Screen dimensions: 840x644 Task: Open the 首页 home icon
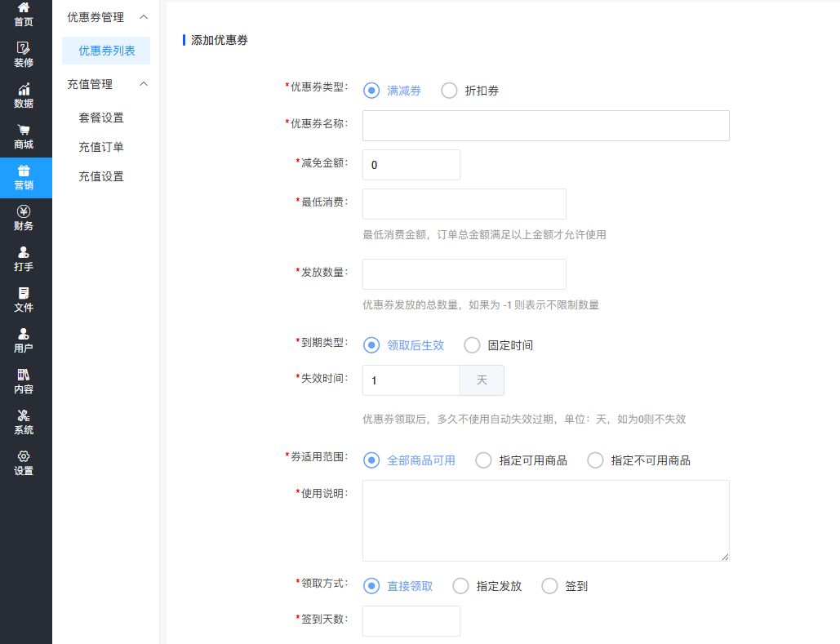[x=24, y=7]
